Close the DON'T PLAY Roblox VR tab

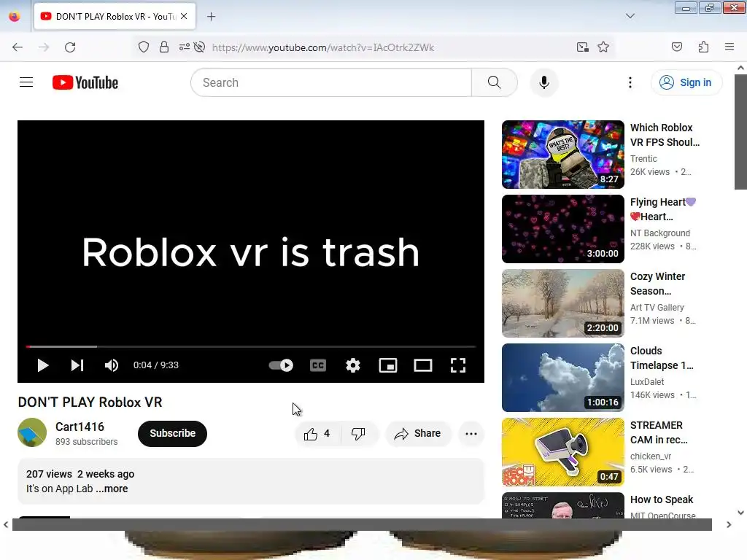(x=184, y=16)
